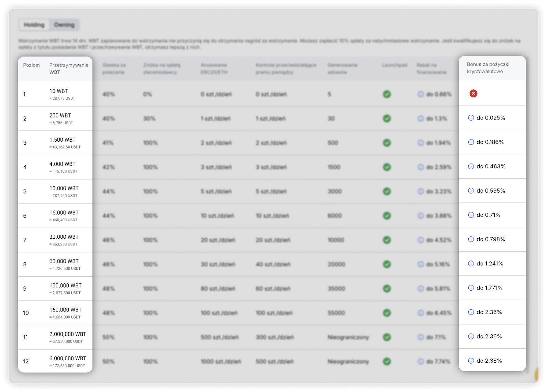
Task: Click info icon next to do 0.186%
Action: [471, 142]
